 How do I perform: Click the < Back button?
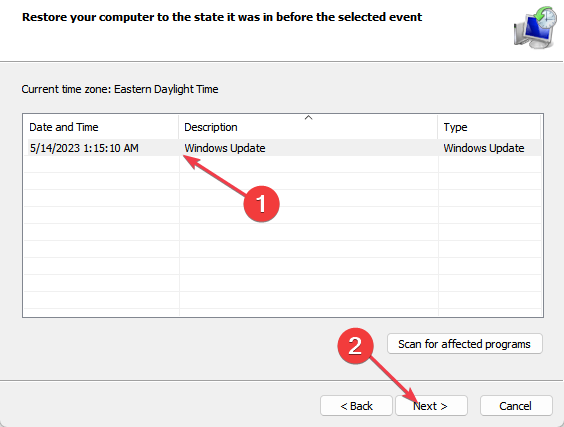pos(356,406)
